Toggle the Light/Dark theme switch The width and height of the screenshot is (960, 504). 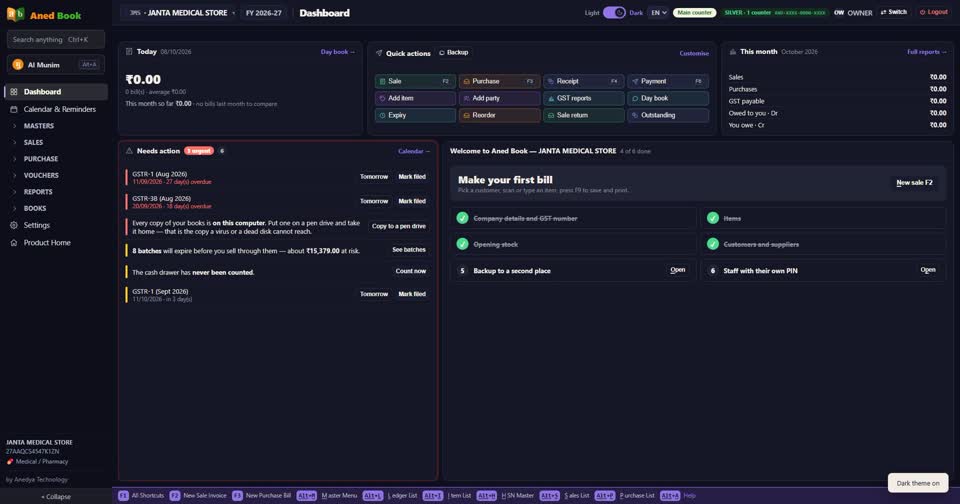tap(614, 13)
